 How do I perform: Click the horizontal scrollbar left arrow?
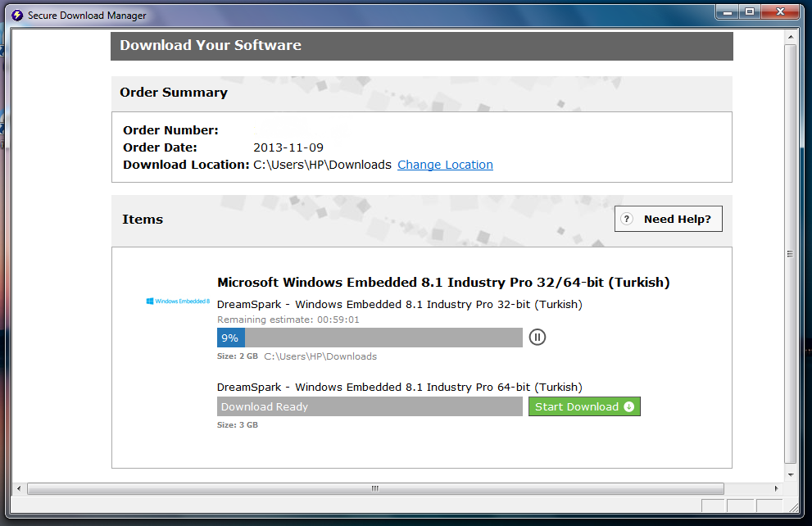19,488
